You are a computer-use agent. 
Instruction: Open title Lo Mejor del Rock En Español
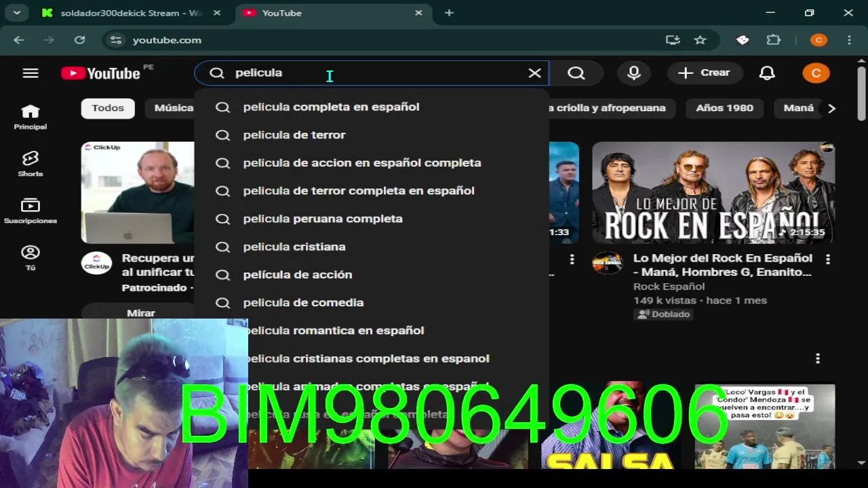(x=723, y=265)
